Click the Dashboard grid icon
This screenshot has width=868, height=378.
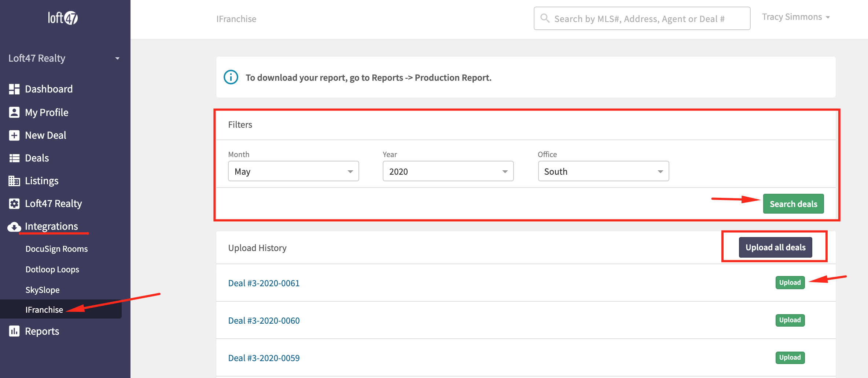tap(14, 89)
